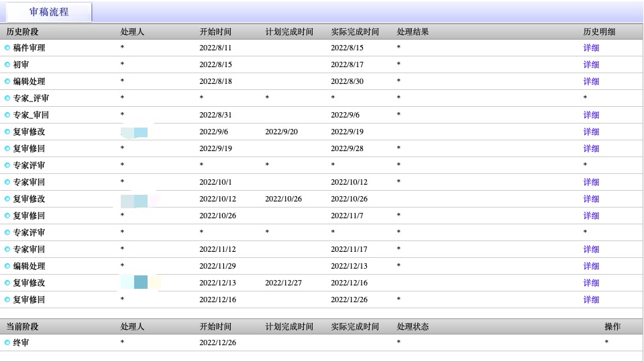Open the 审稿流程 tab
The height and width of the screenshot is (362, 644).
tap(49, 12)
